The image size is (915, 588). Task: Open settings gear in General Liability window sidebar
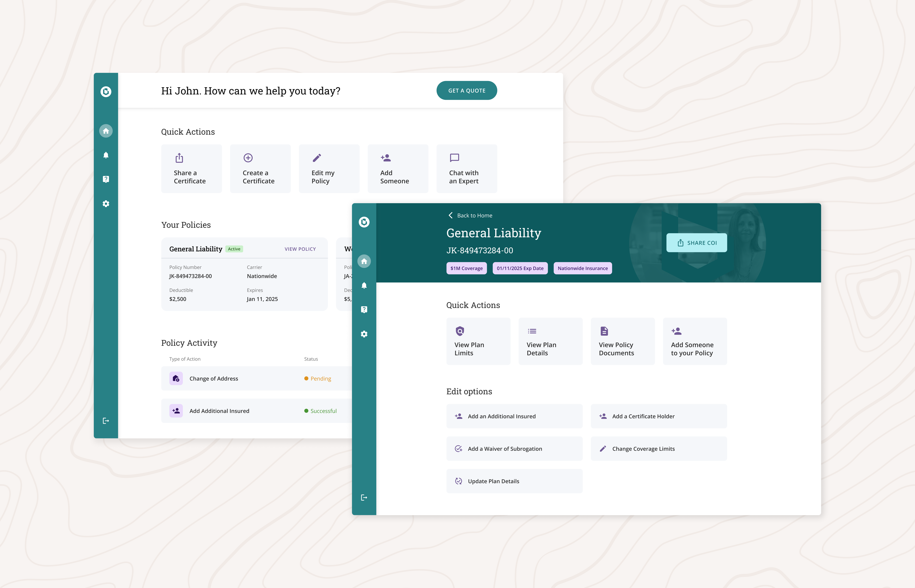(x=364, y=334)
